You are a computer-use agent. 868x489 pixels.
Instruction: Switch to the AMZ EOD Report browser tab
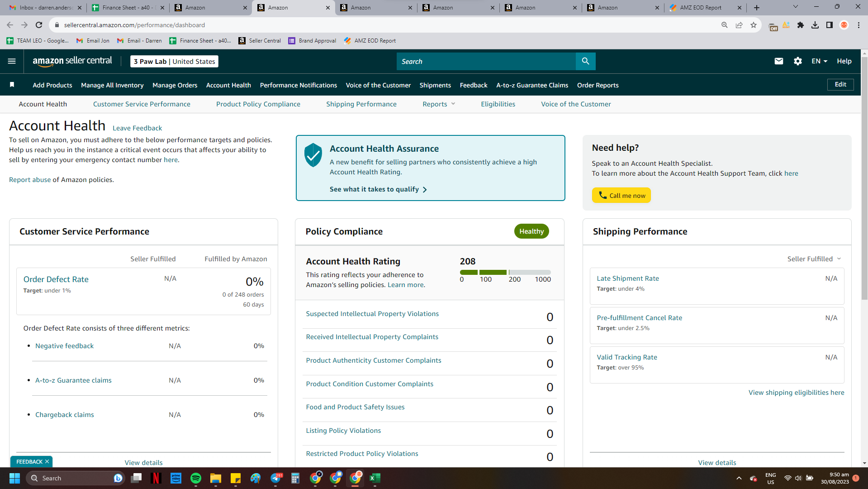(x=706, y=8)
